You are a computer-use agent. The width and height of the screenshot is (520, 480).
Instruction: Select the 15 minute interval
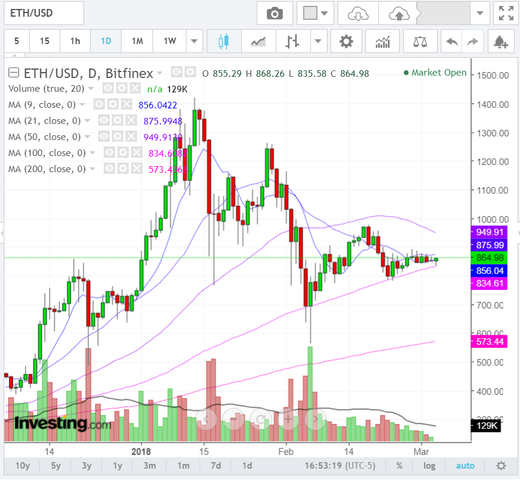click(45, 41)
